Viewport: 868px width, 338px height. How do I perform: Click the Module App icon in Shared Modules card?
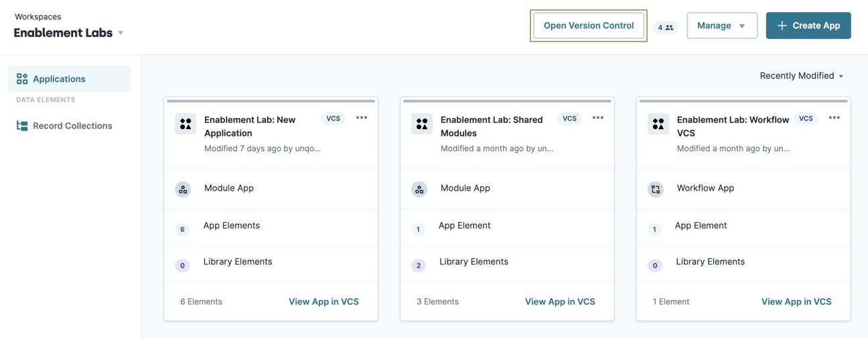(x=419, y=189)
